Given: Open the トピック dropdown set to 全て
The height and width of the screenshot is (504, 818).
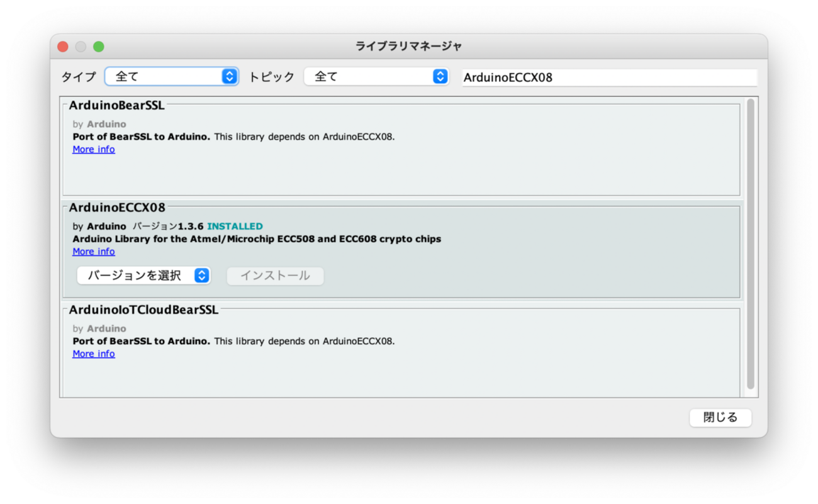Looking at the screenshot, I should point(376,77).
